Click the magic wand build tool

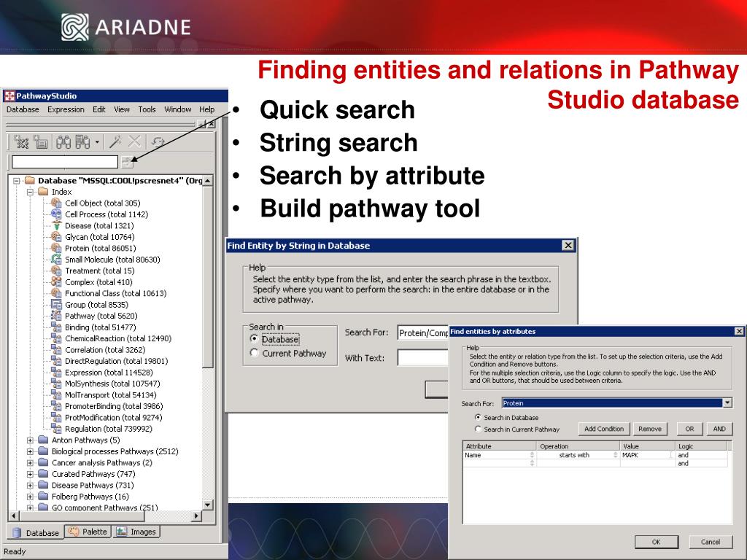coord(115,142)
